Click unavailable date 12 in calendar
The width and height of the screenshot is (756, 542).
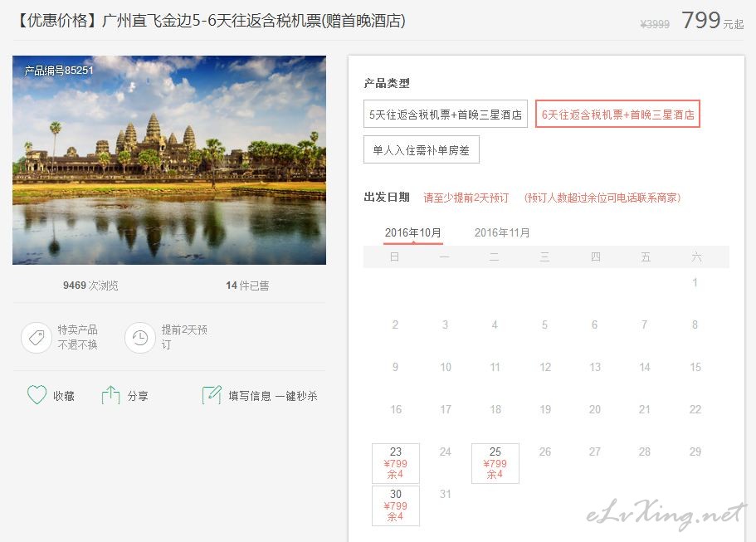pyautogui.click(x=545, y=367)
